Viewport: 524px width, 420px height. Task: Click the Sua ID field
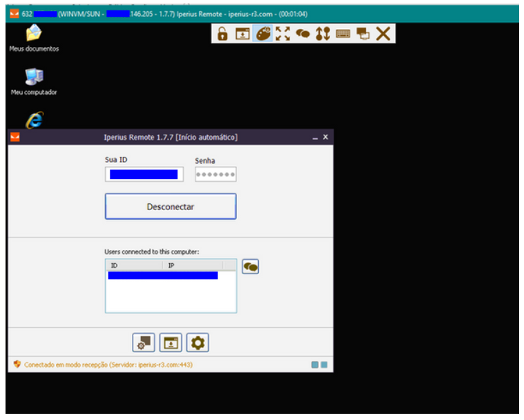click(144, 174)
